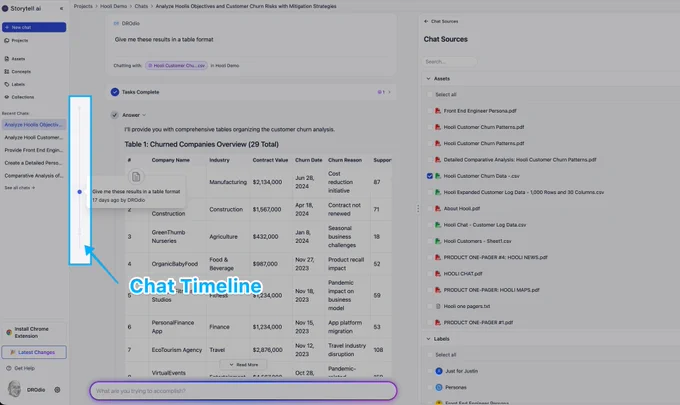680x405 pixels.
Task: Open the 'Analyze Hoolis Objectiv...' recent chat
Action: point(34,124)
